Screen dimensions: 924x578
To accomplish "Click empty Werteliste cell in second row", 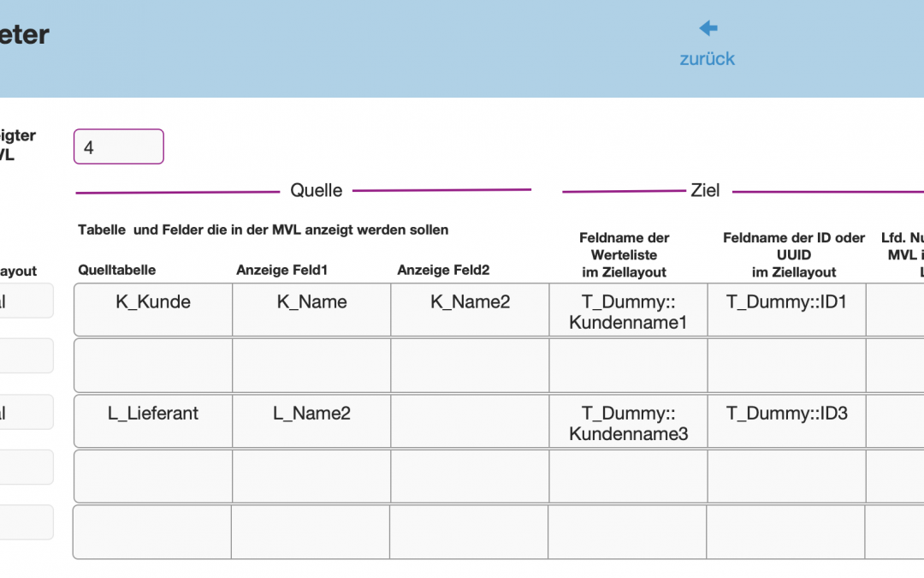I will 628,366.
